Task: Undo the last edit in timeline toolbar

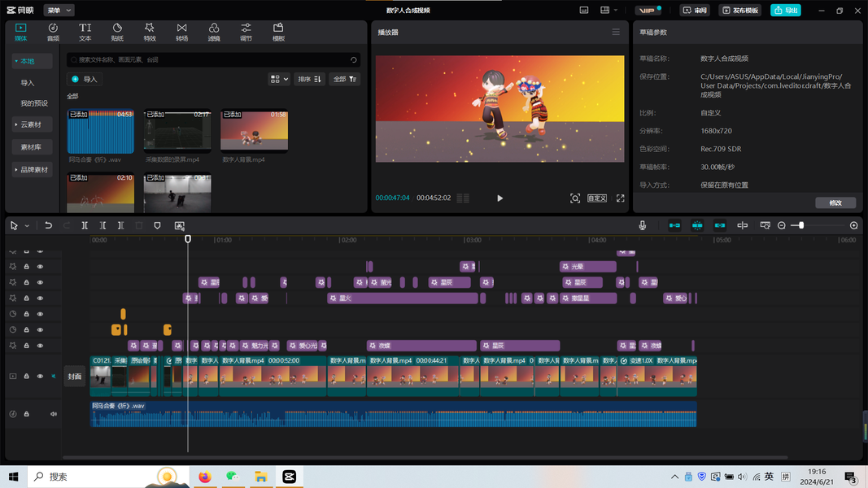Action: (48, 226)
